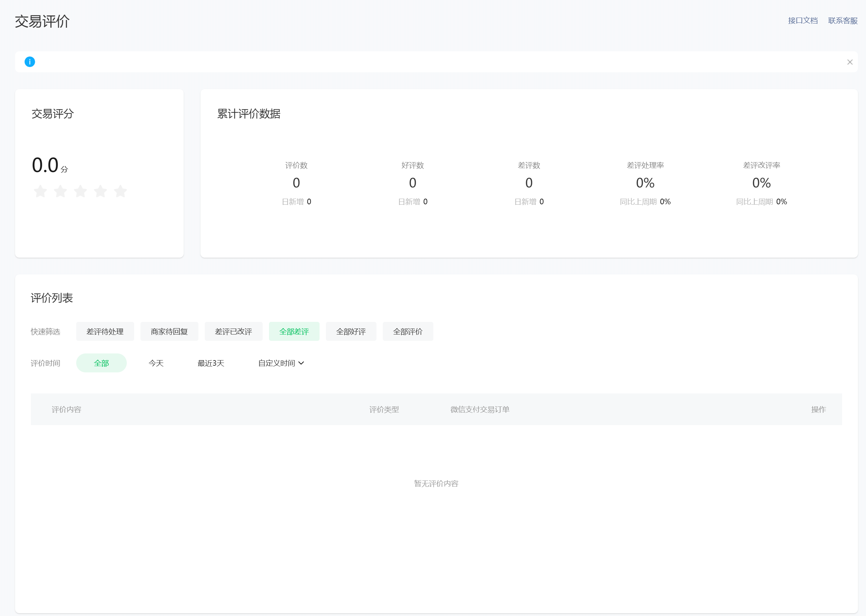Open the 接口文档 link
This screenshot has width=866, height=616.
tap(803, 20)
